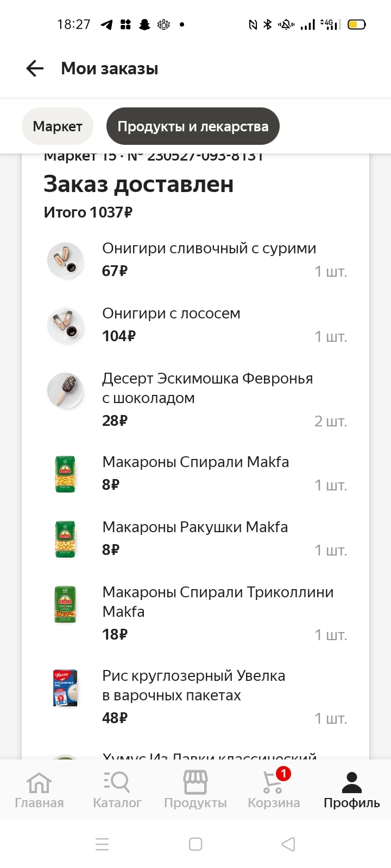Tap Макароны Ракушки Makfa package image
Viewport: 391px width, 868px height.
(65, 539)
